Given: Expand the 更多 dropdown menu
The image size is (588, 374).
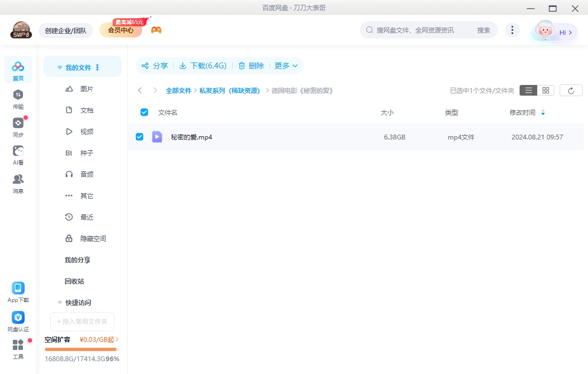Looking at the screenshot, I should coord(286,66).
